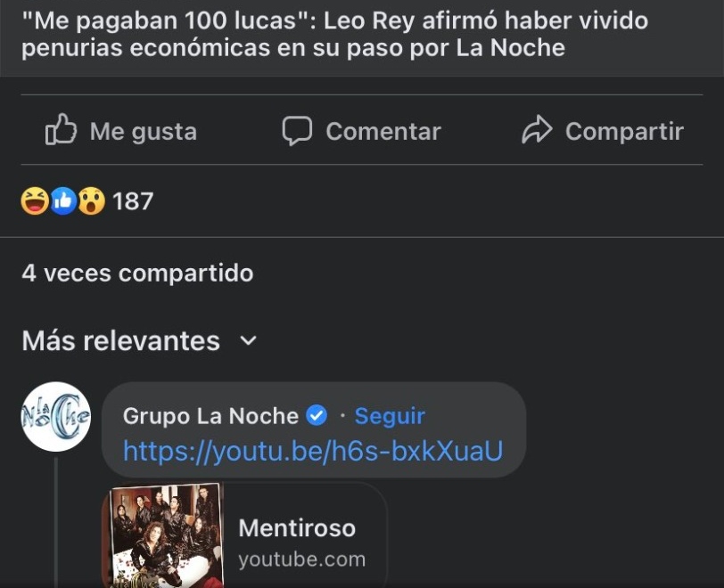The image size is (724, 588).
Task: Click the laughing face reaction emoji
Action: pyautogui.click(x=34, y=201)
